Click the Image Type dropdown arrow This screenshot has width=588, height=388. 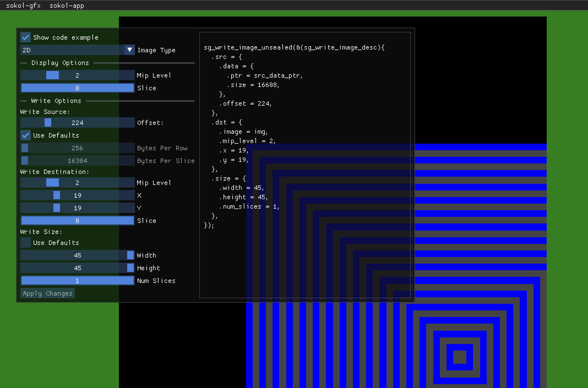[x=129, y=50]
